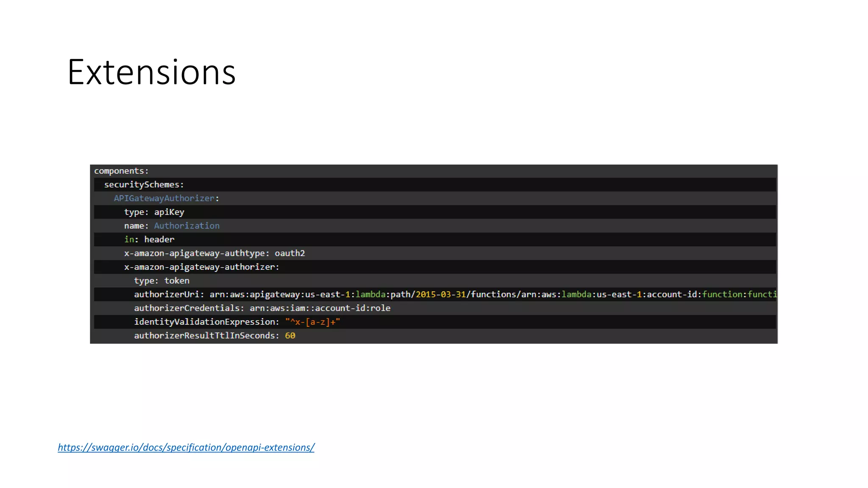The image size is (868, 488).
Task: Click the components: line in code
Action: coord(121,171)
